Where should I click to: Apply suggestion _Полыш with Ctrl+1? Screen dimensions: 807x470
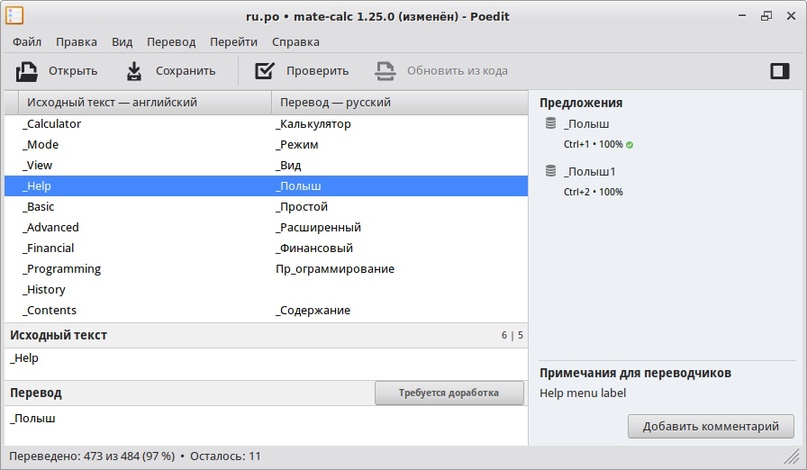click(x=587, y=124)
